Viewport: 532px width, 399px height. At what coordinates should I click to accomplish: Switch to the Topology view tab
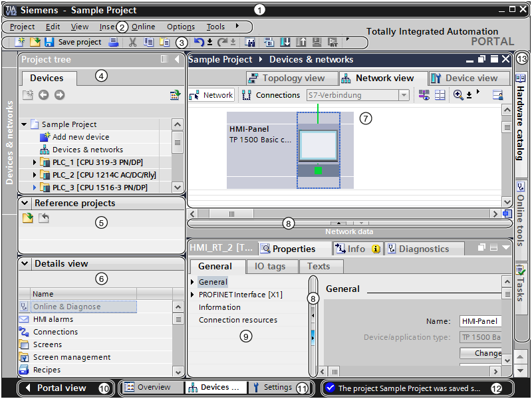click(x=286, y=78)
